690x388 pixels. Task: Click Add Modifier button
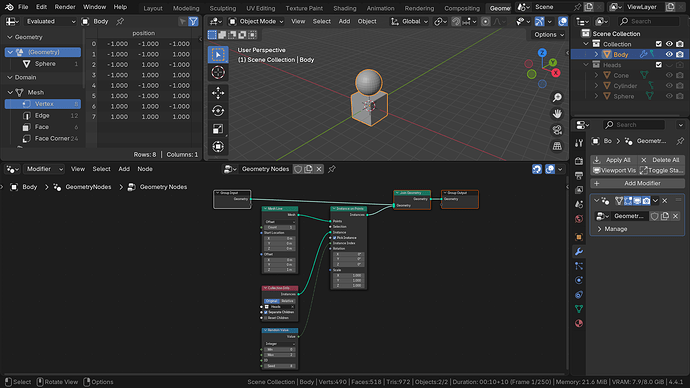click(638, 183)
